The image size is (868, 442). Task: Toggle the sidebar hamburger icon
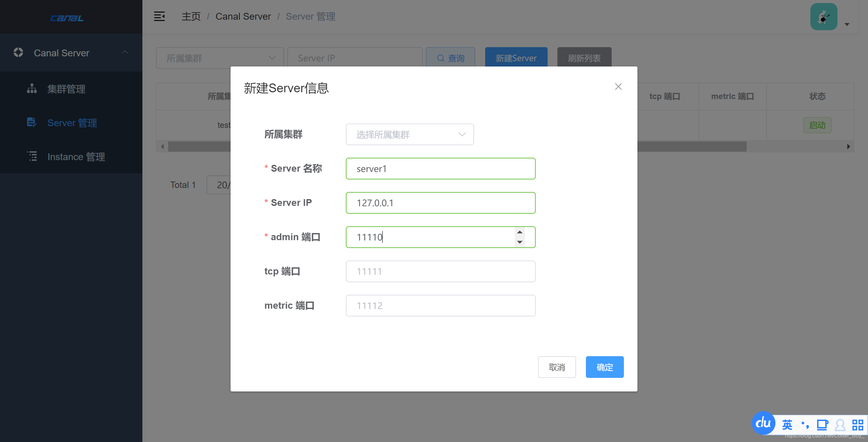[159, 16]
